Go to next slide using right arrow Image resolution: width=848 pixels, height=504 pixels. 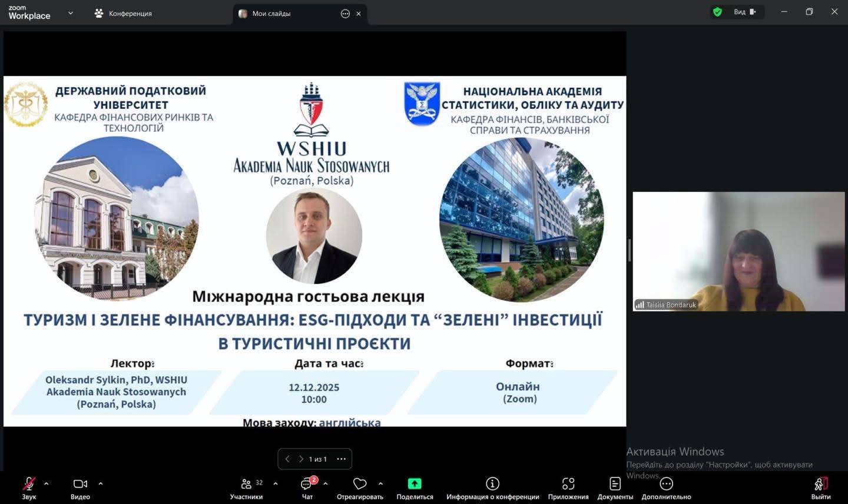click(x=301, y=459)
